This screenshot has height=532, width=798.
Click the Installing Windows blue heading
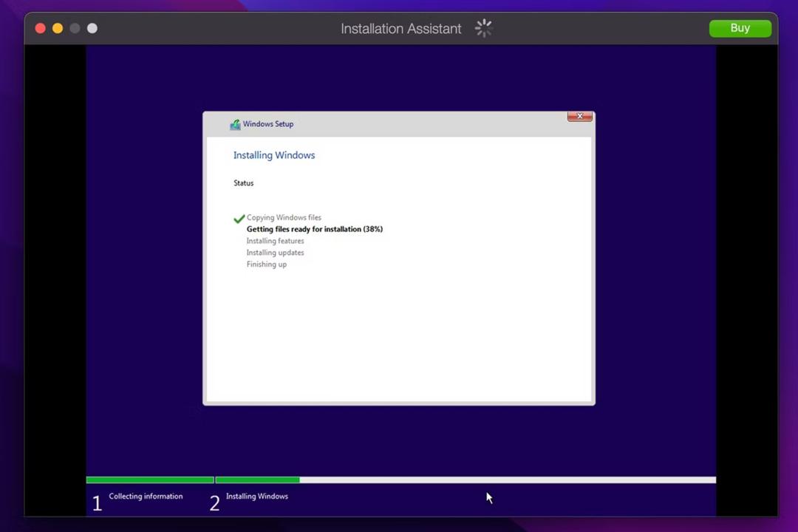(x=274, y=155)
